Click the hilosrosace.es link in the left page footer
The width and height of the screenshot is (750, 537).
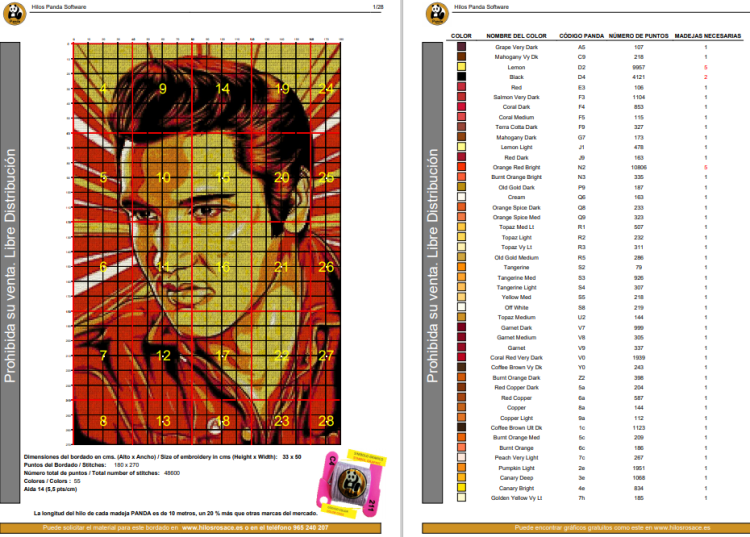(212, 528)
